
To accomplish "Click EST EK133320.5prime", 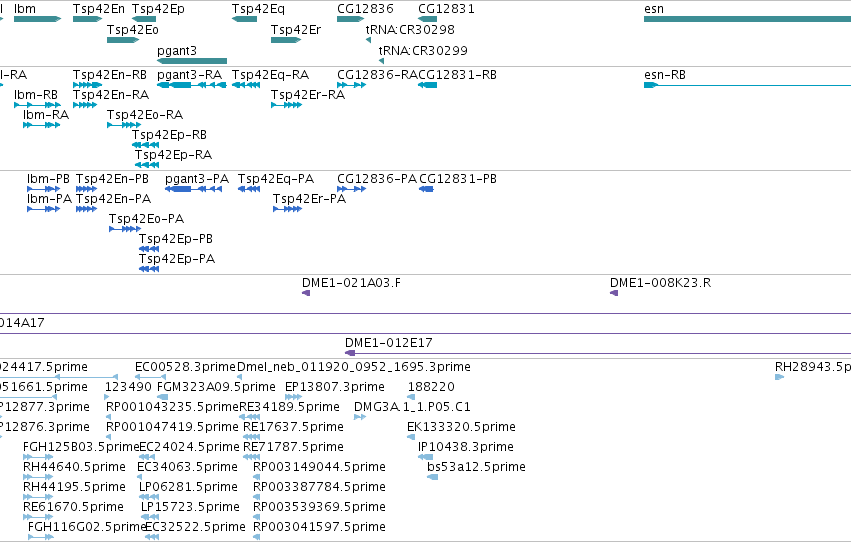I will point(411,437).
